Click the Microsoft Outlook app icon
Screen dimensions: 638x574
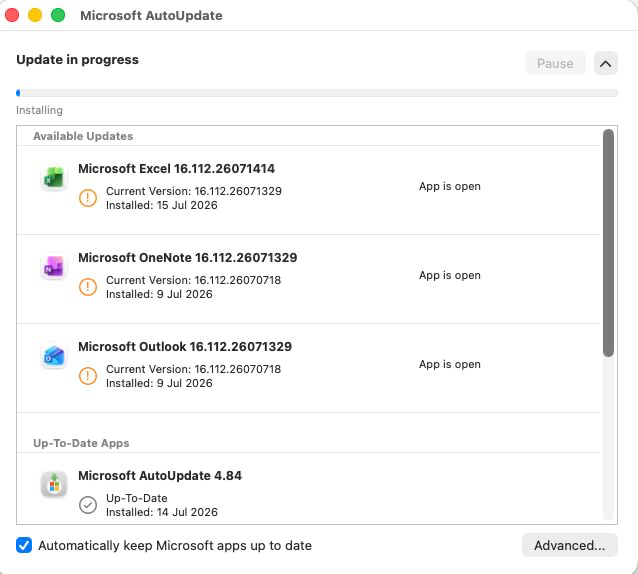pos(54,356)
